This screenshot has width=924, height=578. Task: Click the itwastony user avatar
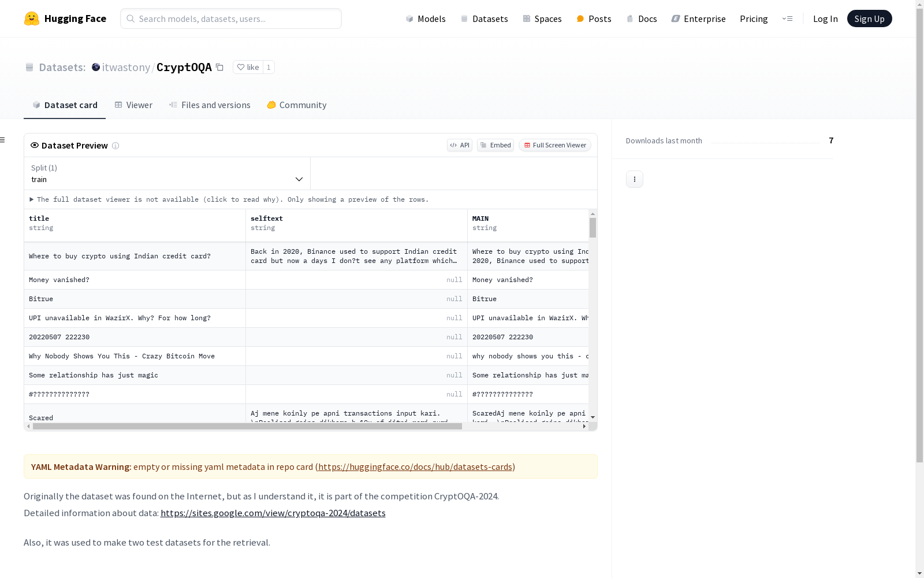96,67
